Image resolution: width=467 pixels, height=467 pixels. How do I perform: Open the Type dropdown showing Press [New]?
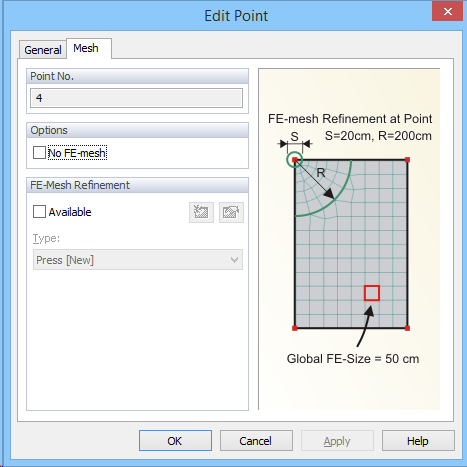pyautogui.click(x=138, y=260)
